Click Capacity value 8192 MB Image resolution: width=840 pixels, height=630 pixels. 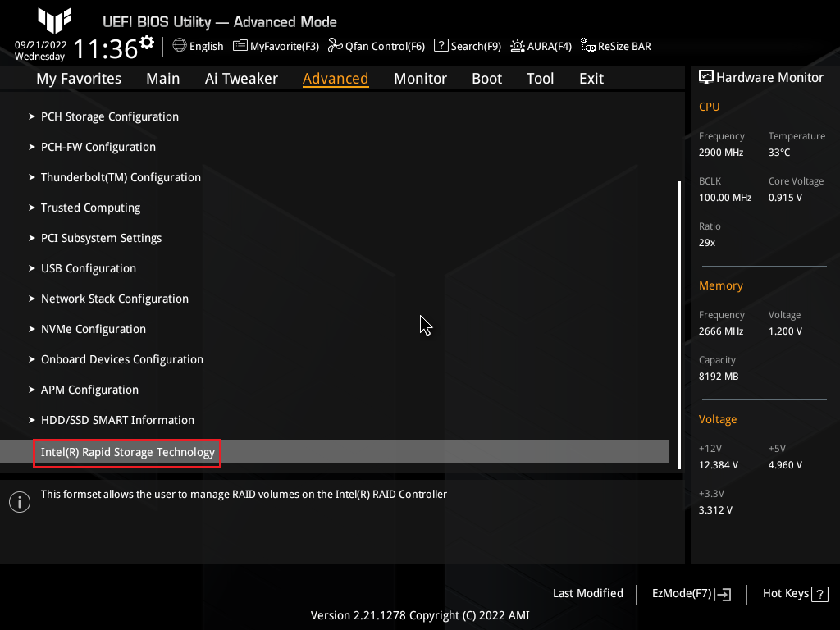(719, 377)
